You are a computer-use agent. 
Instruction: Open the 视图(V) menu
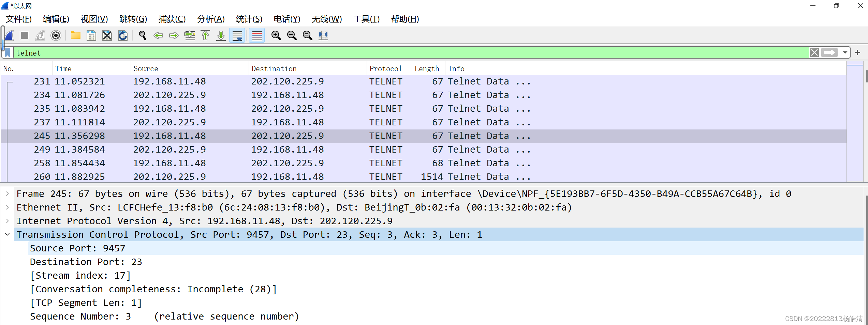[94, 19]
